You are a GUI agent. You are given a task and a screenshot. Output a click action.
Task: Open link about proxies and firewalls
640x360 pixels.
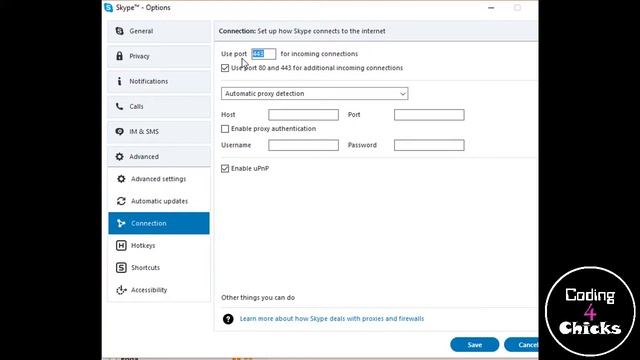[332, 318]
